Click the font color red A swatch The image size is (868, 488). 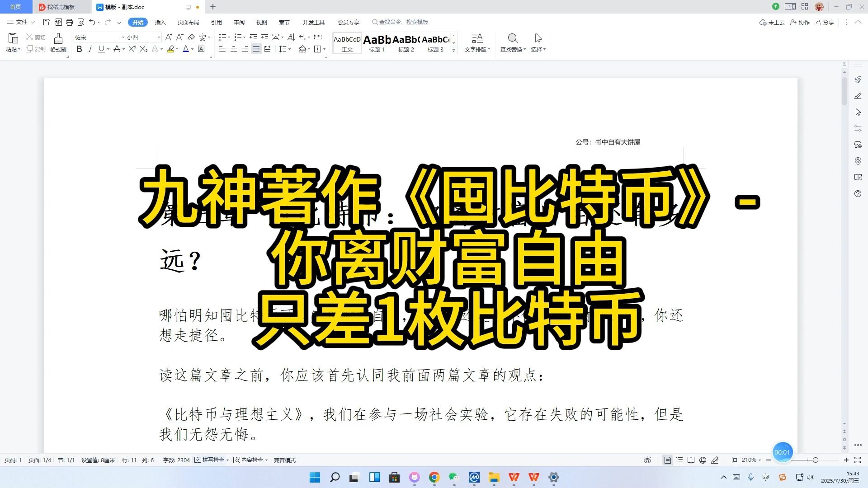pyautogui.click(x=185, y=49)
